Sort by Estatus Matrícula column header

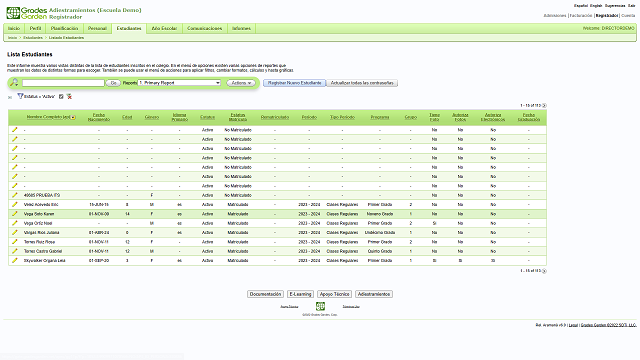click(238, 117)
